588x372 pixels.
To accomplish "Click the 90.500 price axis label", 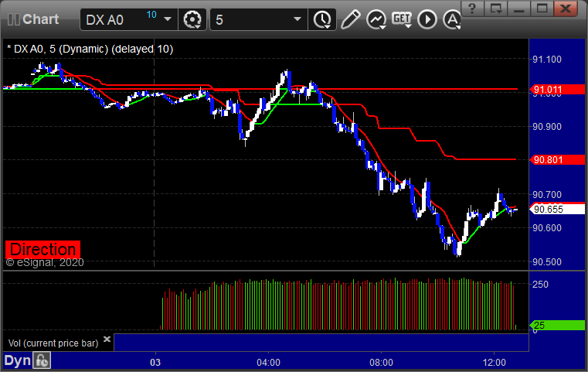I will [x=547, y=262].
